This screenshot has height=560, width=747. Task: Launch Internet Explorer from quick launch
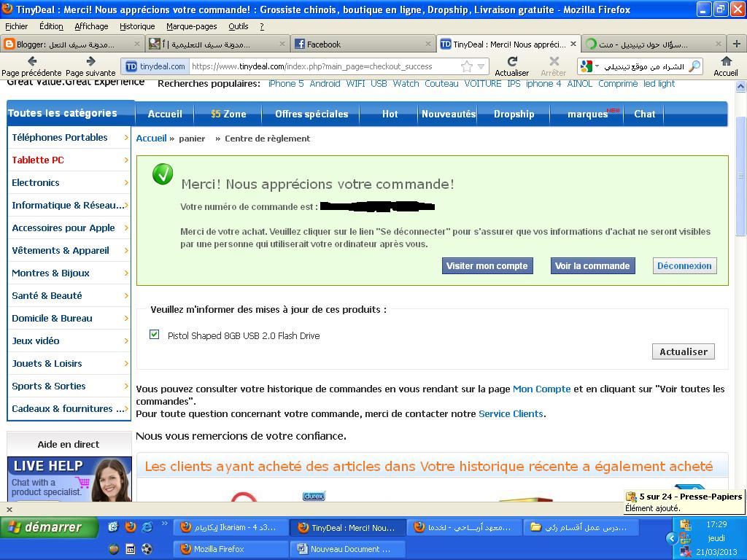[147, 526]
